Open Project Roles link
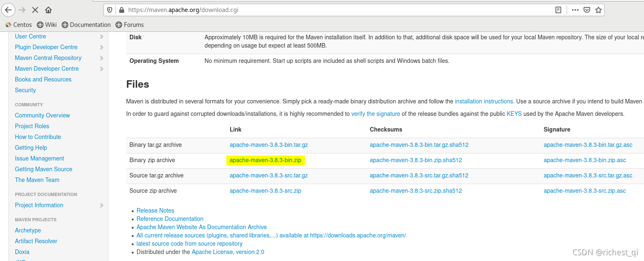The height and width of the screenshot is (261, 644). point(32,126)
